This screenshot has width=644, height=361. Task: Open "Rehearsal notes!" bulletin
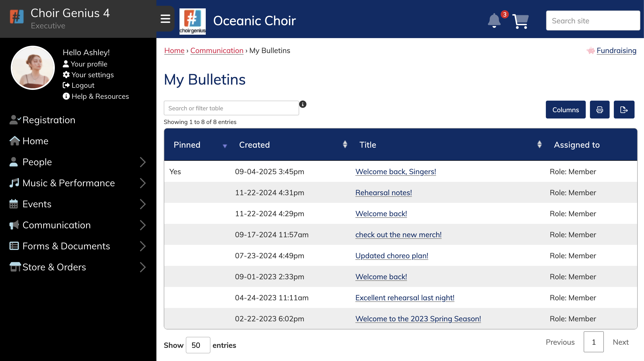(383, 193)
